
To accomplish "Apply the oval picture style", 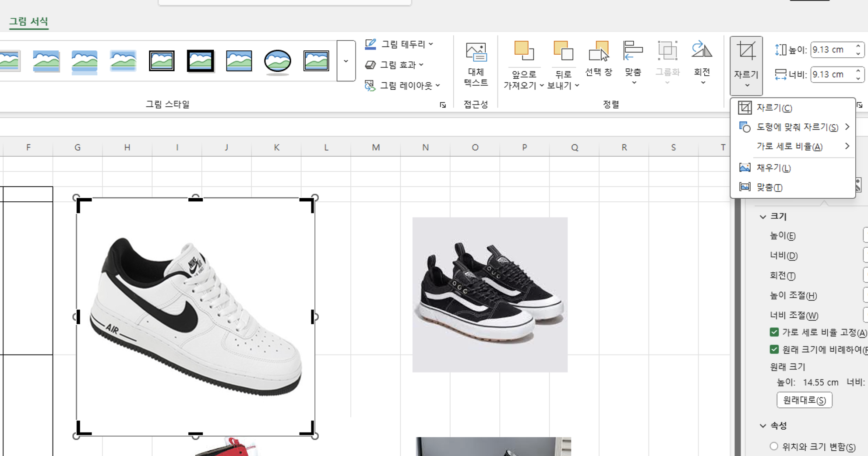I will [x=277, y=61].
